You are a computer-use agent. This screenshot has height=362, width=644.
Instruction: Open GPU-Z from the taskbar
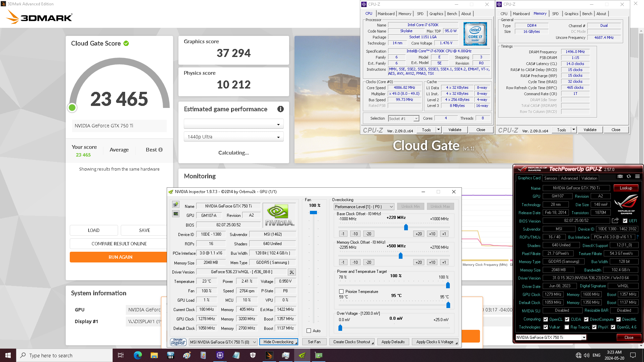coord(319,355)
